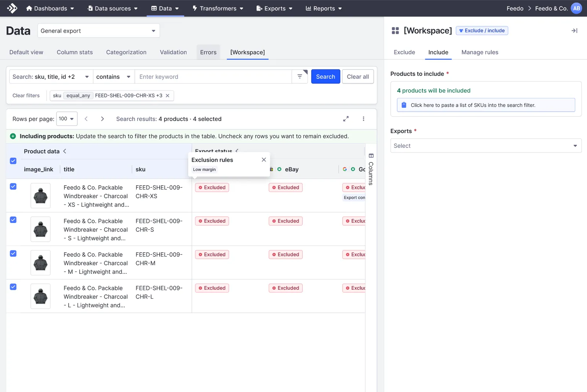Remove the sku equal_any filter chip

point(168,96)
